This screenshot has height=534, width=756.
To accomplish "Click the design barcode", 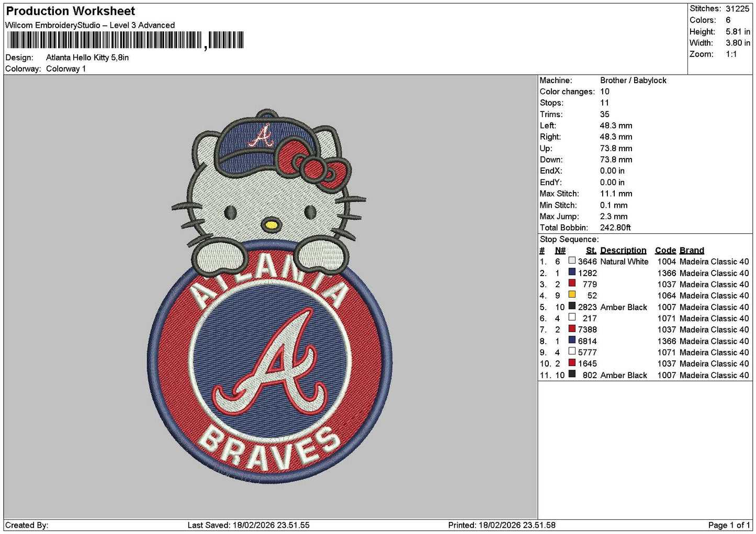I will click(126, 40).
